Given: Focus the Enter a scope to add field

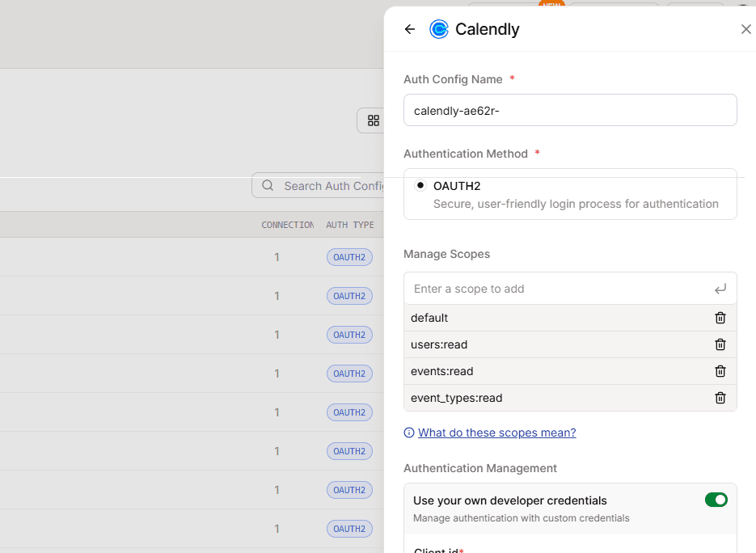Looking at the screenshot, I should click(558, 289).
